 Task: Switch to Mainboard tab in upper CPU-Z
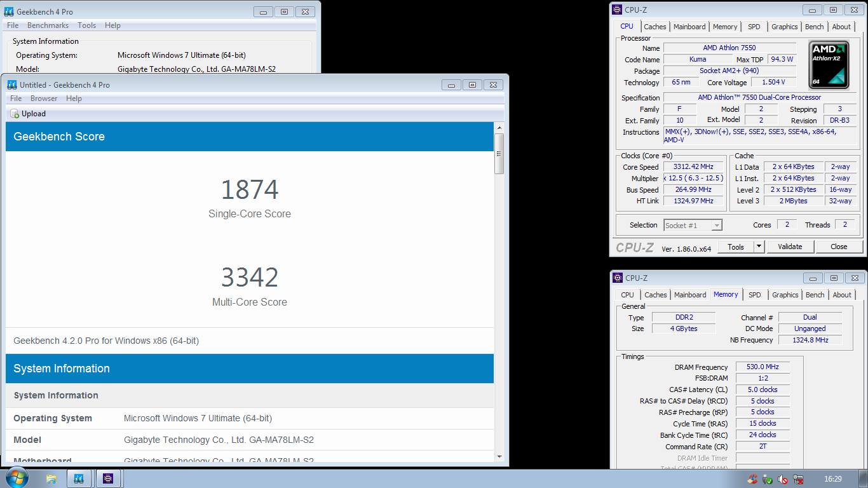click(x=689, y=27)
